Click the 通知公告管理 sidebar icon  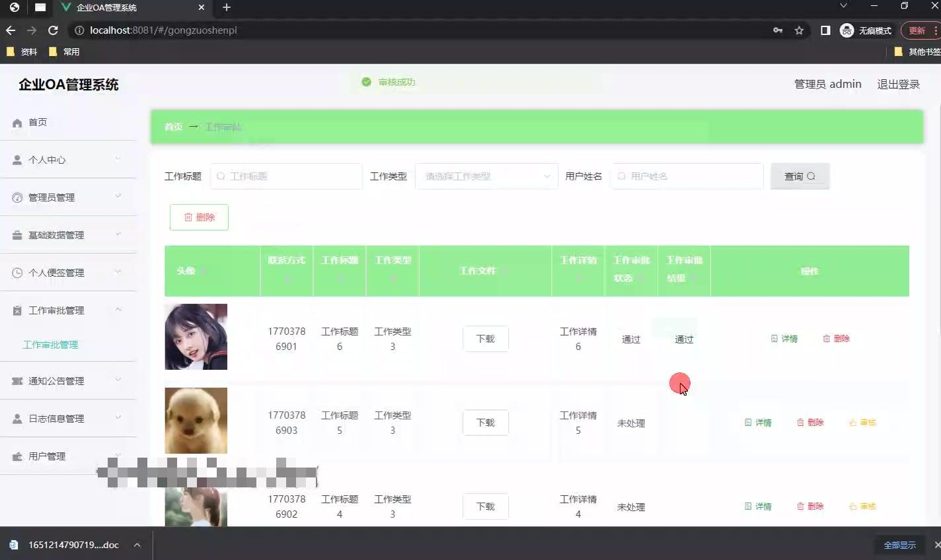pyautogui.click(x=16, y=380)
